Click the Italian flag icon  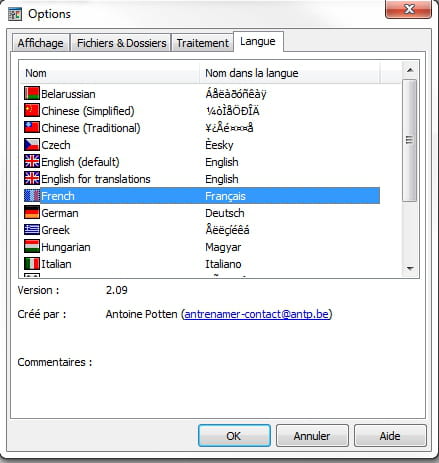[x=32, y=264]
